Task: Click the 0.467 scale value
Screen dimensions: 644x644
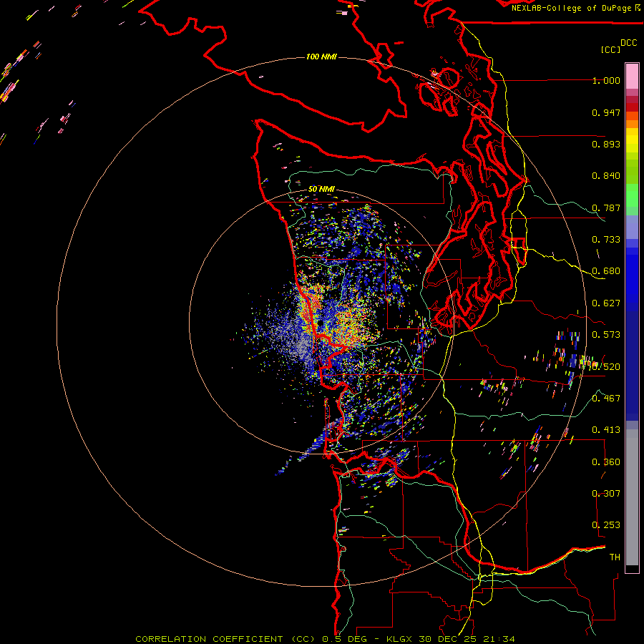Action: [x=606, y=398]
